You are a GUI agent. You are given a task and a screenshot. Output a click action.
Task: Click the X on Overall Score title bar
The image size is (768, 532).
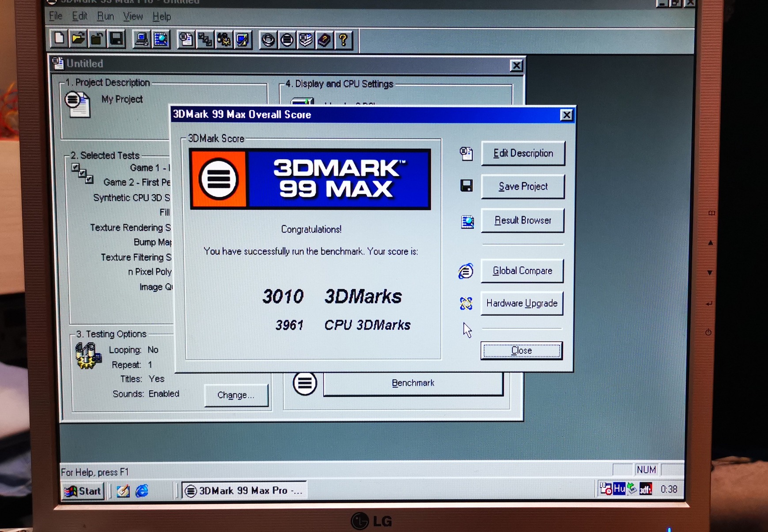click(566, 115)
